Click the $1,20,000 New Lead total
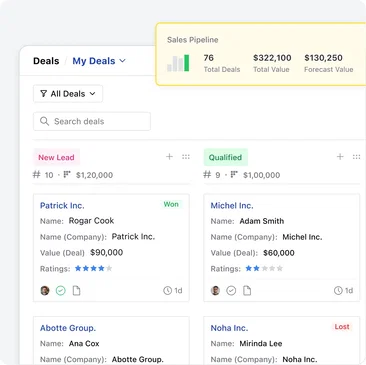The height and width of the screenshot is (365, 366). 94,175
